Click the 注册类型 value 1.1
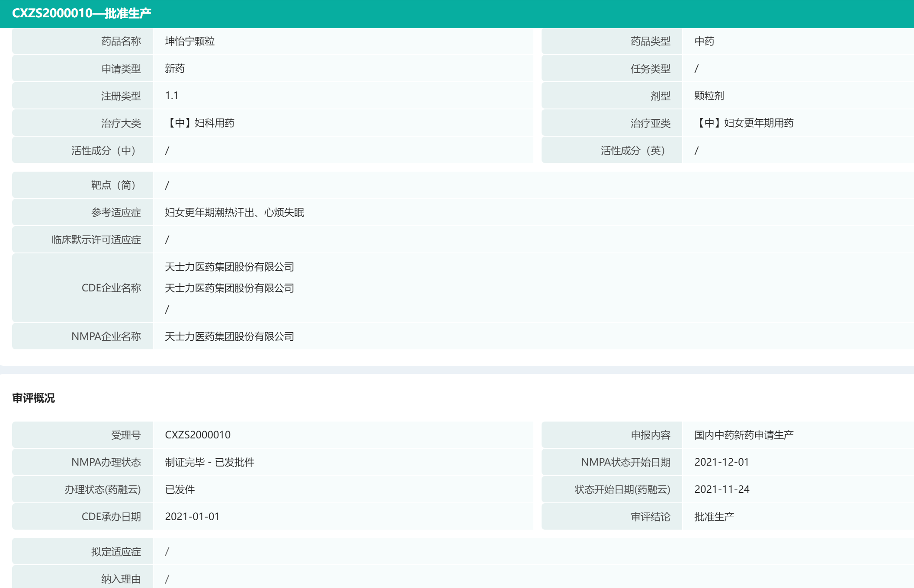Image resolution: width=914 pixels, height=588 pixels. click(x=171, y=96)
